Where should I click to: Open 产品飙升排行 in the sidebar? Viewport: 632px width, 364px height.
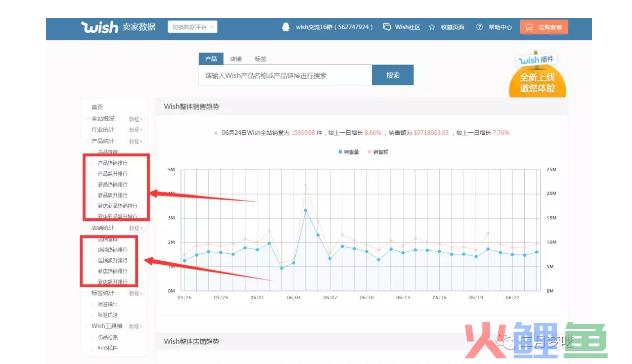click(112, 174)
